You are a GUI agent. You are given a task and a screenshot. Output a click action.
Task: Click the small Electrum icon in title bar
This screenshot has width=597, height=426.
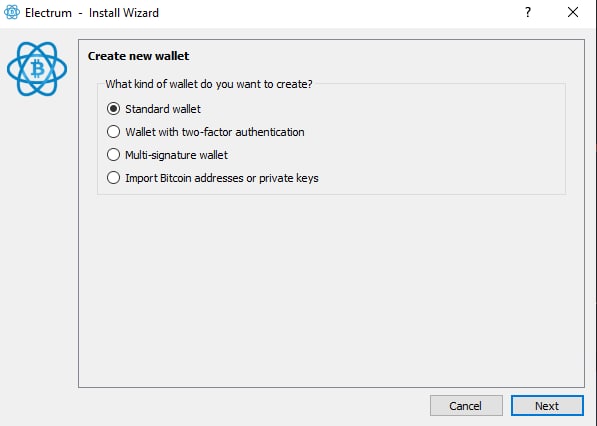12,12
